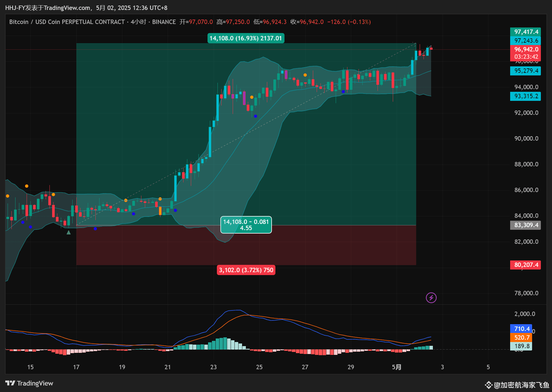Click the 90,000.0 price scale value
The height and width of the screenshot is (392, 552).
pyautogui.click(x=526, y=139)
